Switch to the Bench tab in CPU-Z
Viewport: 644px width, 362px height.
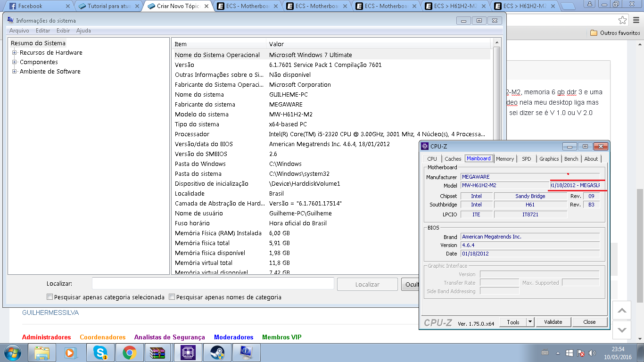[571, 159]
